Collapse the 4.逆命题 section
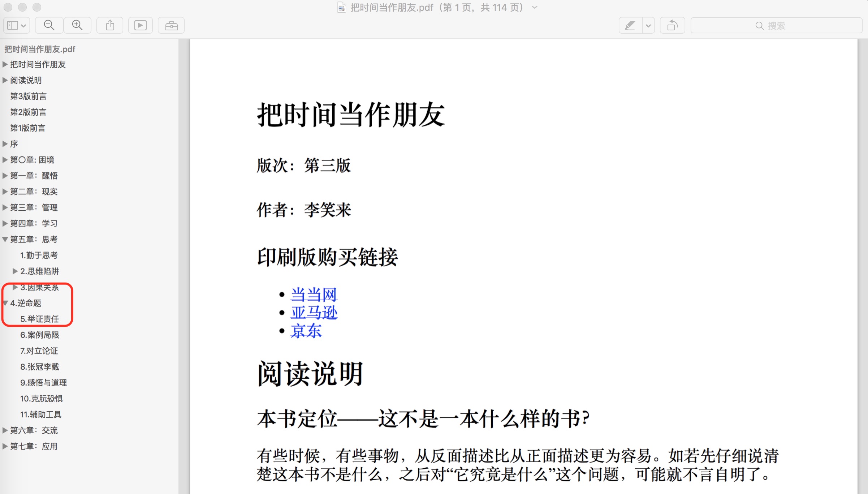The height and width of the screenshot is (494, 868). (5, 303)
